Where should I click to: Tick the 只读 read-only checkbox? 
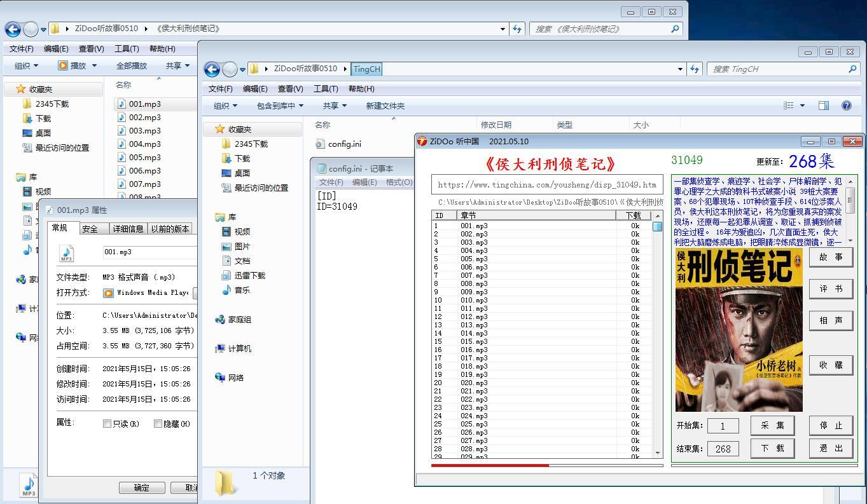tap(108, 423)
